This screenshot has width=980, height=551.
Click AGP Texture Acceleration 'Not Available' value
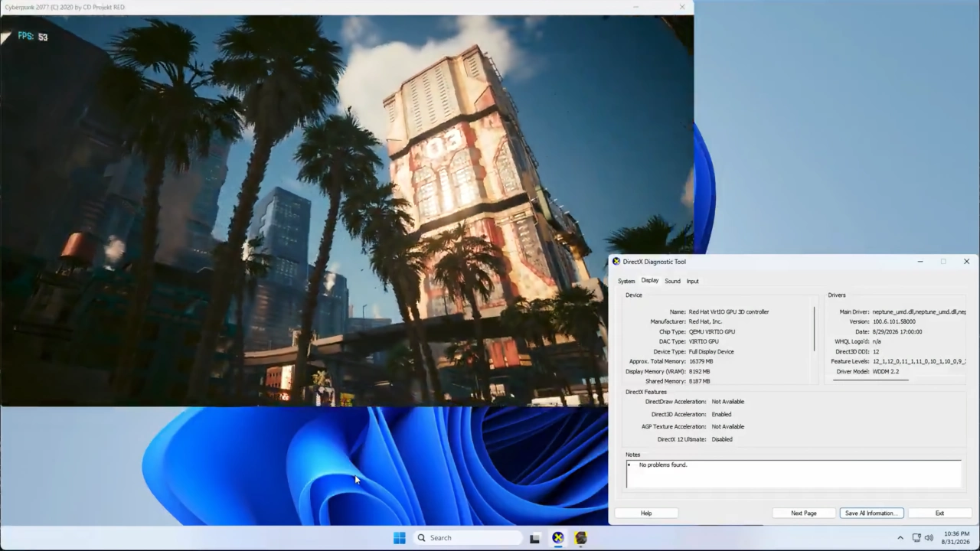coord(727,427)
